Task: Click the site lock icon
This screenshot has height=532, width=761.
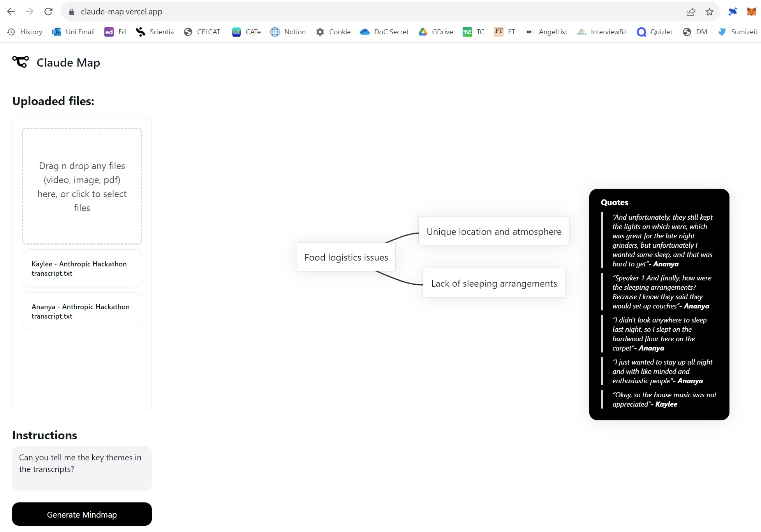Action: click(71, 12)
